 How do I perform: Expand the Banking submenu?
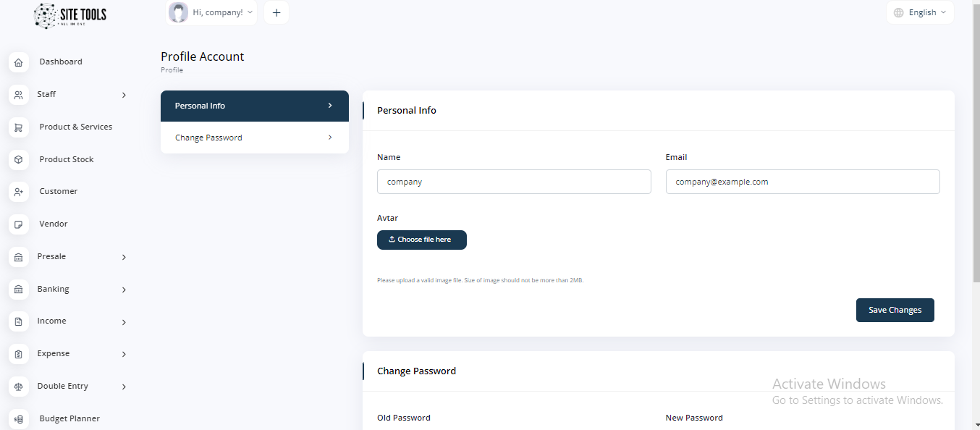(69, 290)
